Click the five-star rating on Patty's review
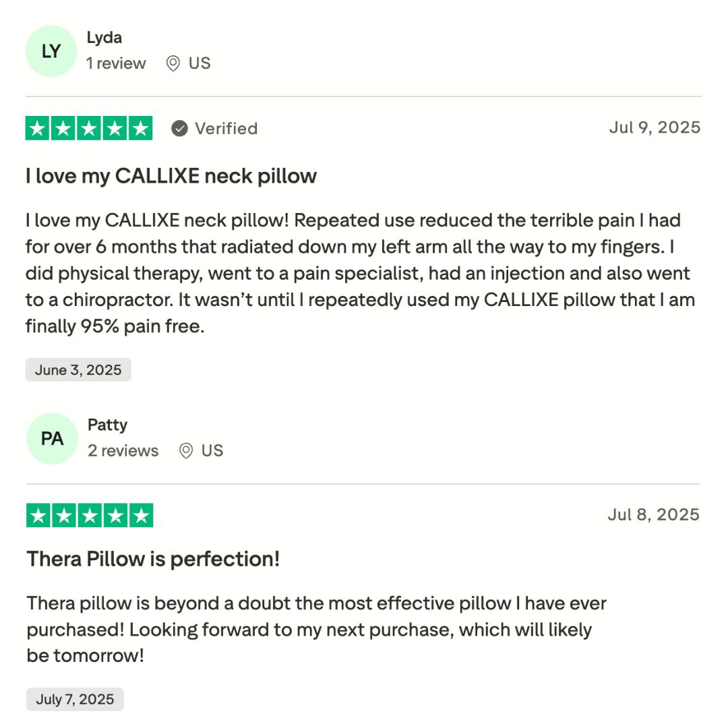The height and width of the screenshot is (728, 728). coord(90,516)
